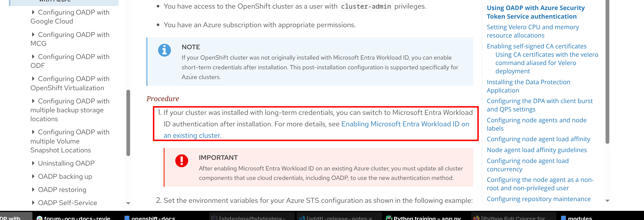Expand Configuring OADP with ODF arrow
Screen dimensions: 644x220
tap(33, 56)
